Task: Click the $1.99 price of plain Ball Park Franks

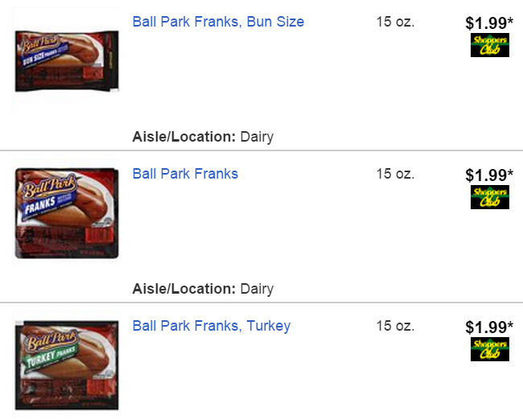Action: [488, 175]
